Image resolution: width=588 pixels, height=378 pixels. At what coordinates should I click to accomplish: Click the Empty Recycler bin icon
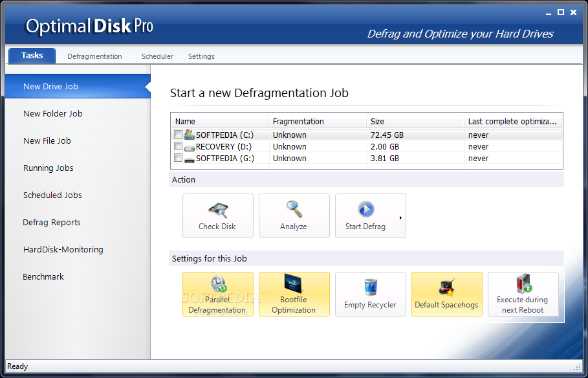(x=371, y=287)
